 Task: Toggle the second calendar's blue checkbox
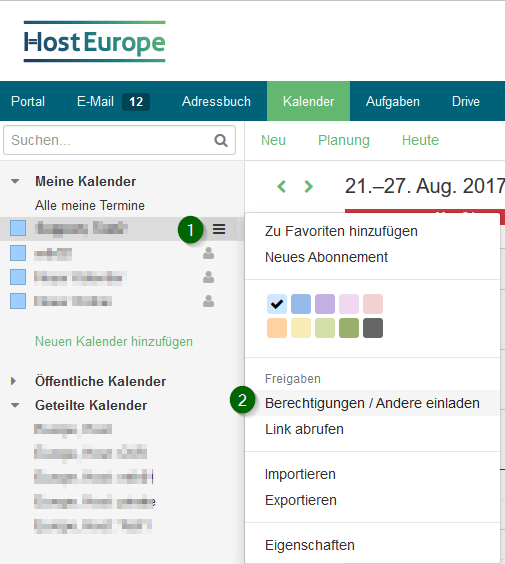coord(18,253)
